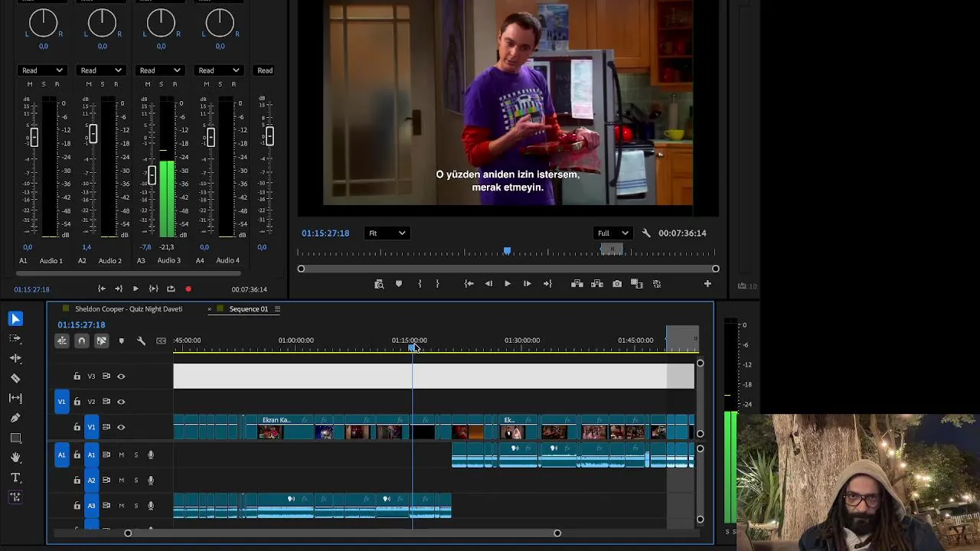Click the Comparison View icon
This screenshot has height=551, width=980.
coord(636,284)
